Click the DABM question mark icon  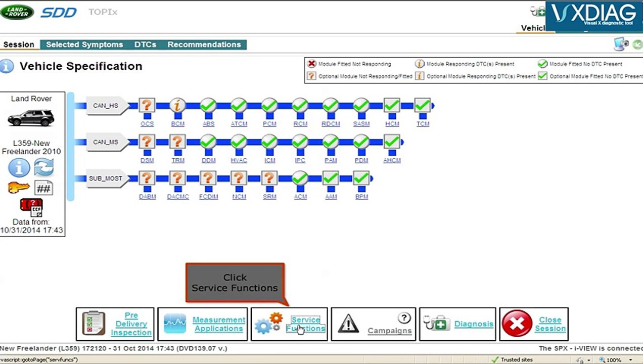tap(147, 178)
